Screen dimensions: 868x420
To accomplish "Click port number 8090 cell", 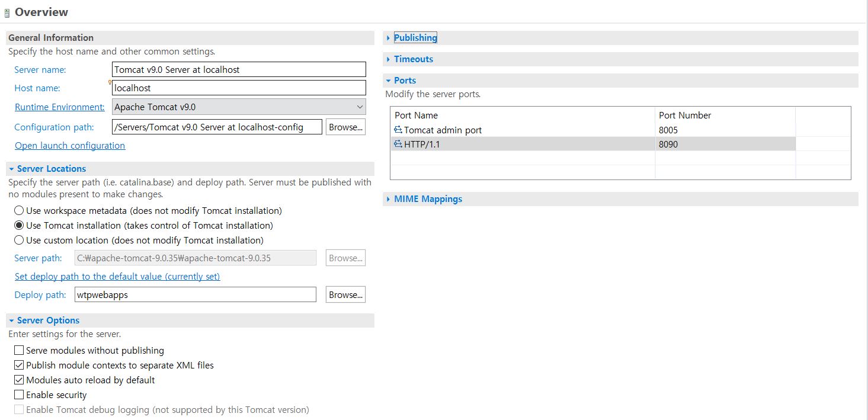I will 725,144.
